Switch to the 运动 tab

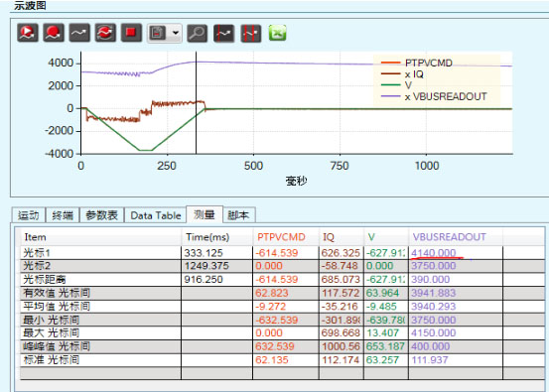pyautogui.click(x=29, y=215)
